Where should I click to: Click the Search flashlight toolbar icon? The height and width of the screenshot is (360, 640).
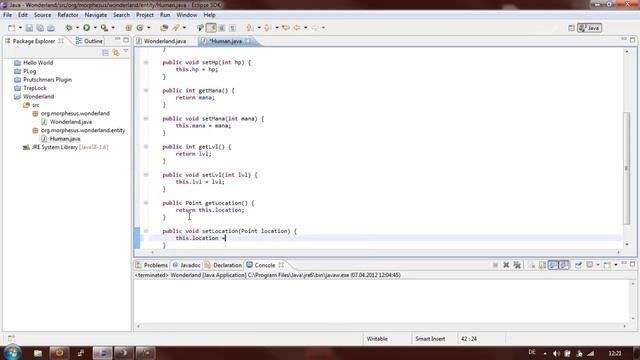(x=176, y=28)
